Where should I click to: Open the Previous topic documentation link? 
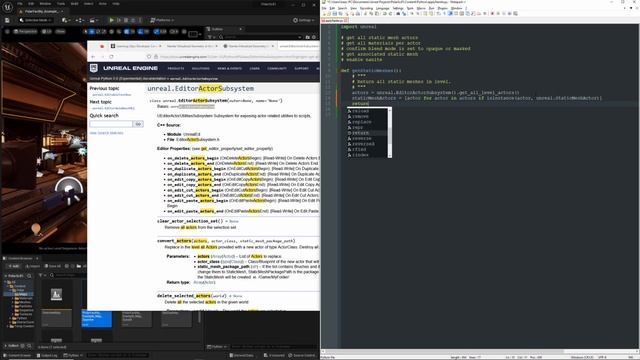pos(111,95)
